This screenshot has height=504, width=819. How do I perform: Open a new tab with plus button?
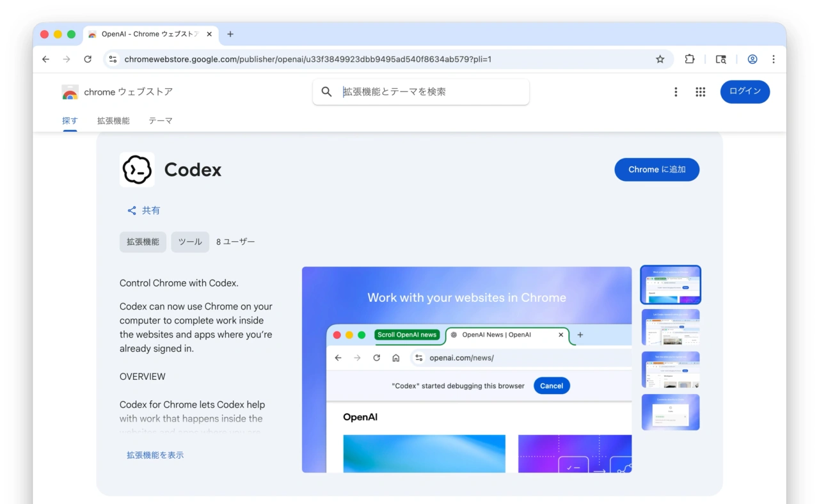click(x=230, y=34)
